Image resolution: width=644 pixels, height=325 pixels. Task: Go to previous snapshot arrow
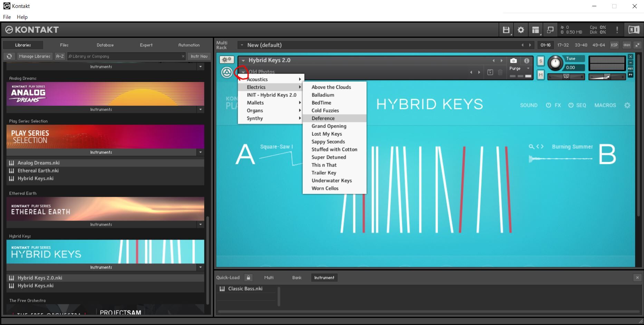point(471,72)
